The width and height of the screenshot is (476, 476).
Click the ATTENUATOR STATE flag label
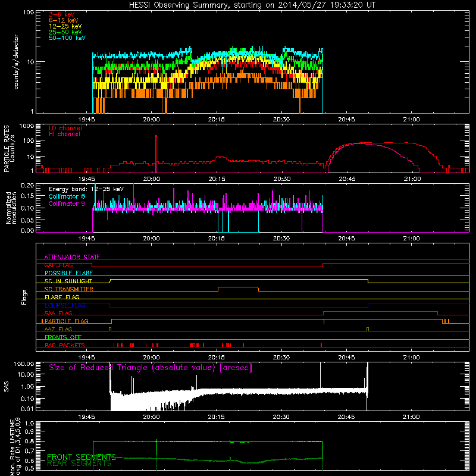point(72,257)
